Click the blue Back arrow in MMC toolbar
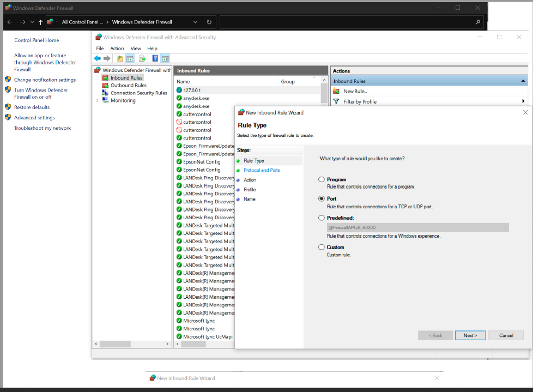The width and height of the screenshot is (533, 392). (97, 58)
